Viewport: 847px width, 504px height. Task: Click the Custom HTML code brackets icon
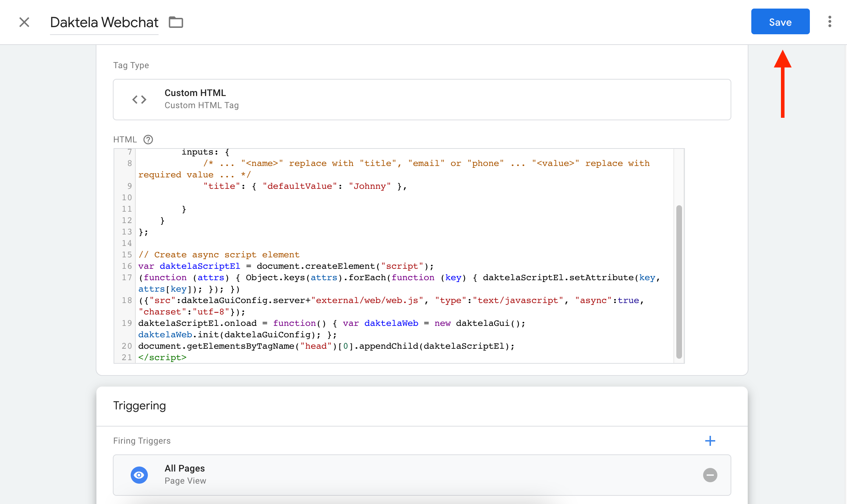point(139,100)
